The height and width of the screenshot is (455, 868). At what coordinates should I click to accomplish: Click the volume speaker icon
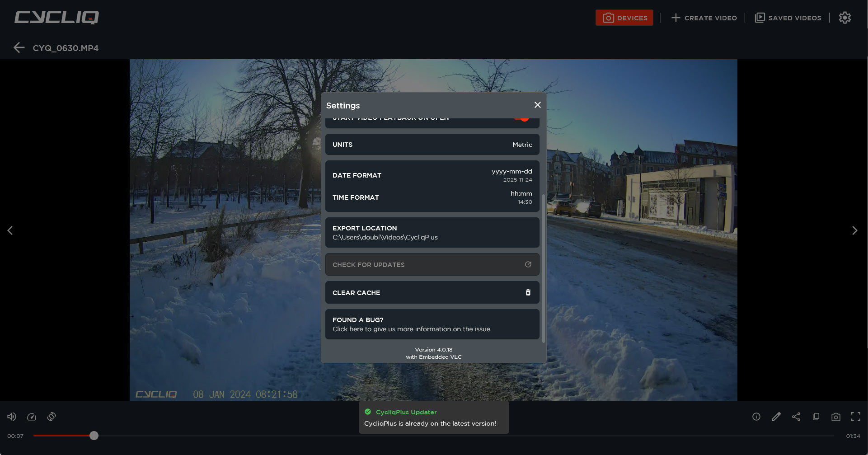coord(12,417)
